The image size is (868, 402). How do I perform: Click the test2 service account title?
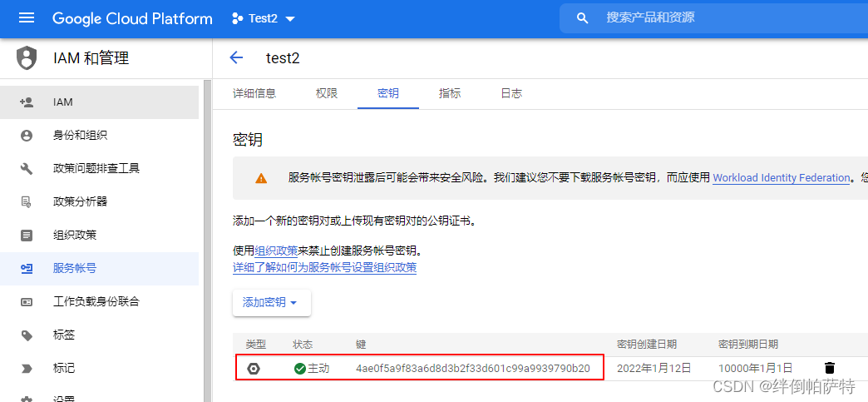point(283,58)
